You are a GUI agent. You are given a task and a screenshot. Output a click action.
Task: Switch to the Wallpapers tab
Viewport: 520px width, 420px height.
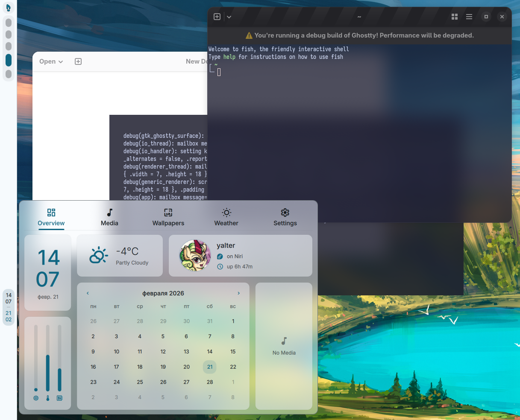point(168,217)
